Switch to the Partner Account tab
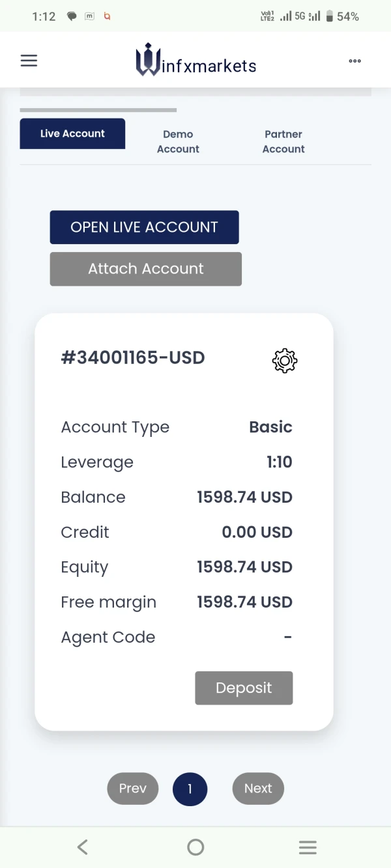The width and height of the screenshot is (391, 868). point(283,141)
